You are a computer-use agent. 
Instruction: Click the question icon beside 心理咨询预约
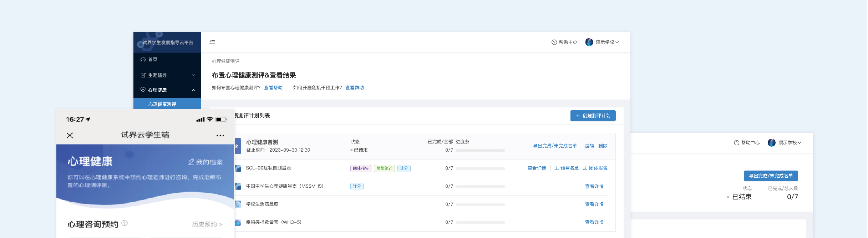[125, 223]
